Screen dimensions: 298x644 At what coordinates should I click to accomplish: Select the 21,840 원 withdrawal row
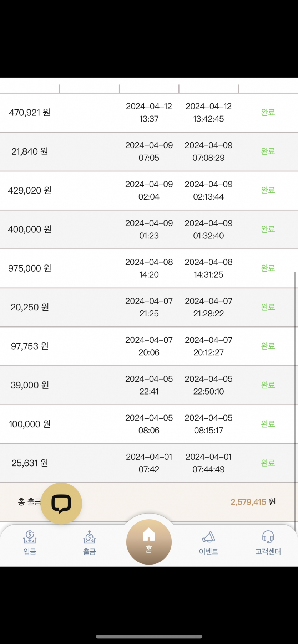[x=30, y=151]
